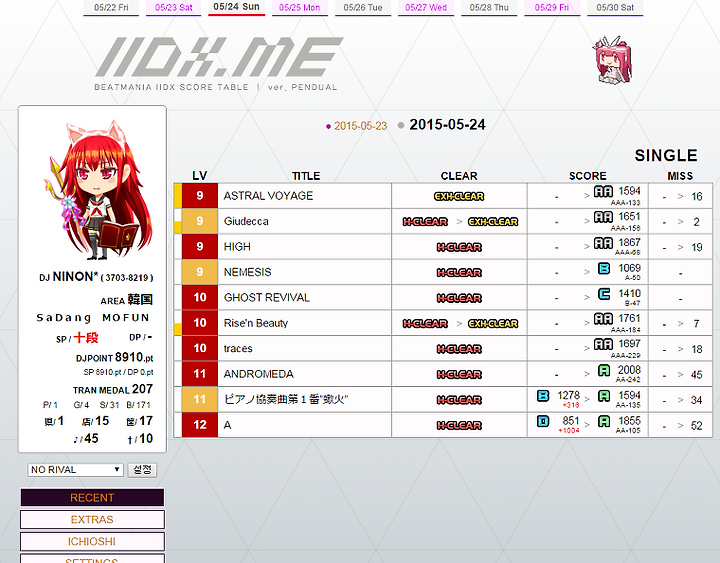The height and width of the screenshot is (563, 720).
Task: Click the MISS column header
Action: [x=680, y=176]
